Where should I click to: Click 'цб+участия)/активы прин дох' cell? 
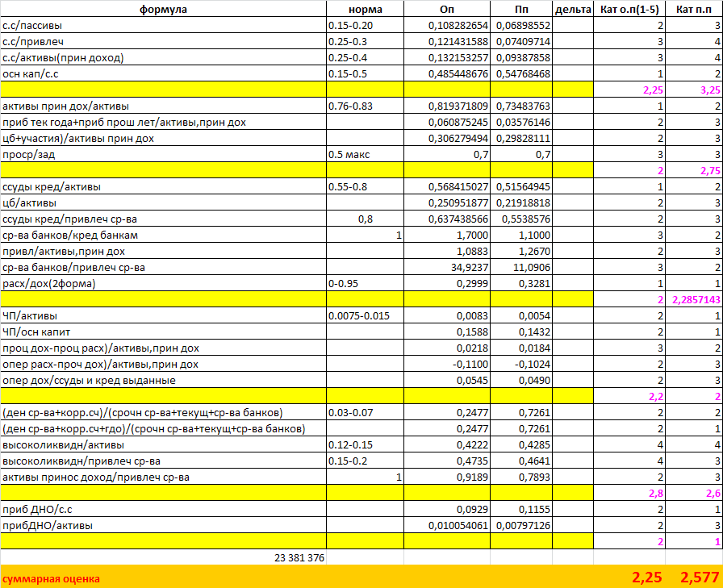coord(163,138)
